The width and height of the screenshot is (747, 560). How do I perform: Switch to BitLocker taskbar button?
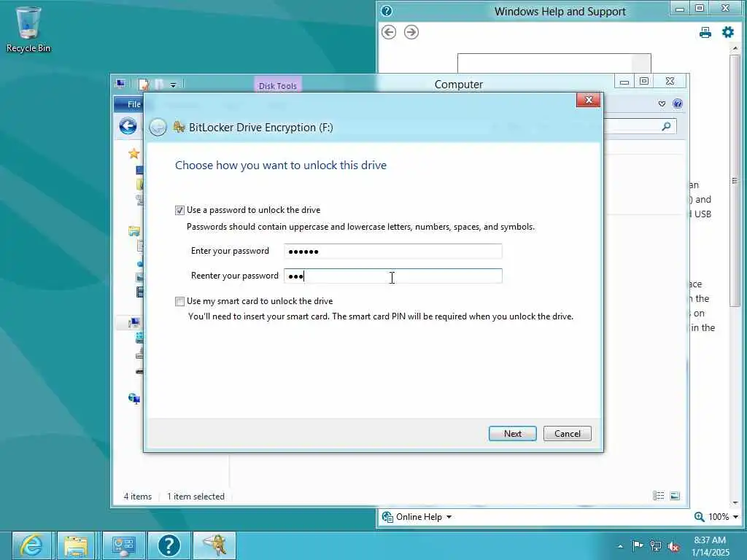214,545
